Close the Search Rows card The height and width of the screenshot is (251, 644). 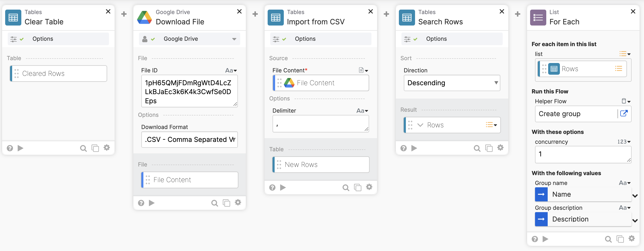(502, 11)
